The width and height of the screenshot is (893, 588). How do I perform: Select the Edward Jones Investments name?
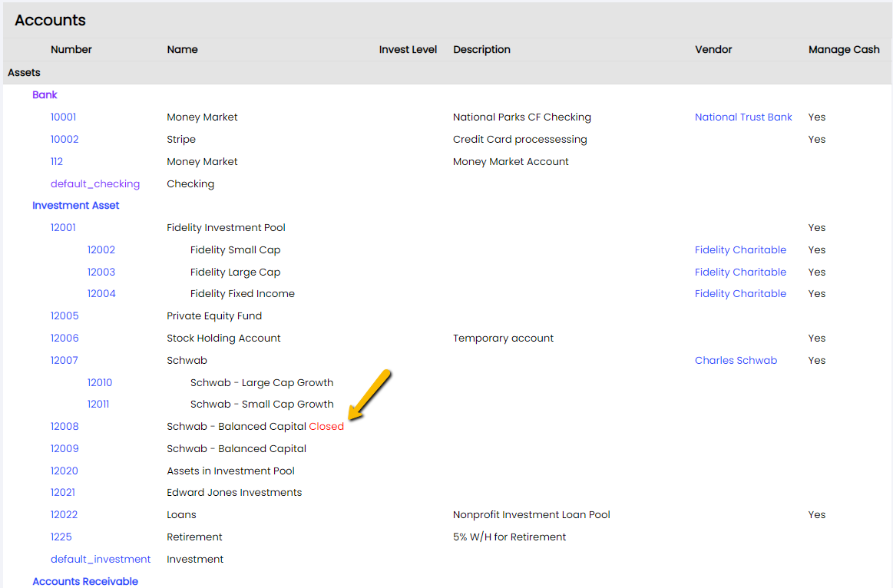coord(234,492)
